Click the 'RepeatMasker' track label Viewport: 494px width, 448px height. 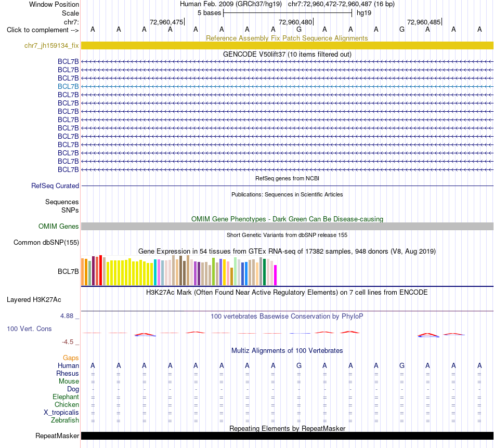point(57,436)
